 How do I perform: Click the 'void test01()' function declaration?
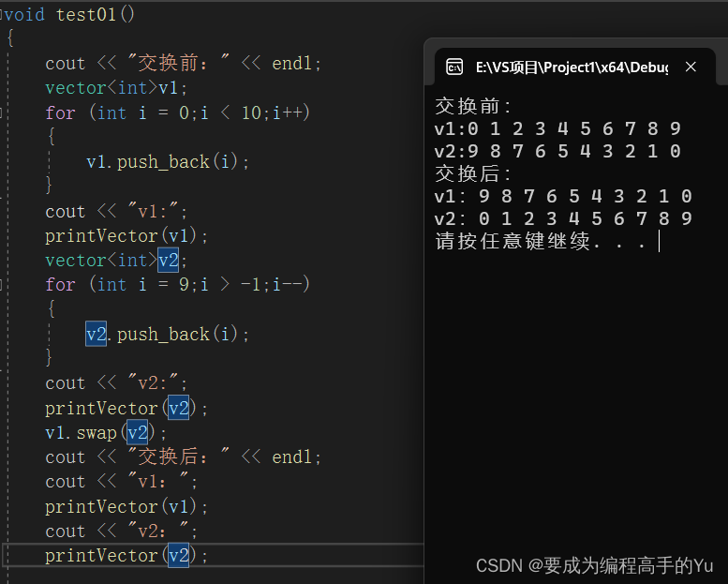tap(68, 14)
